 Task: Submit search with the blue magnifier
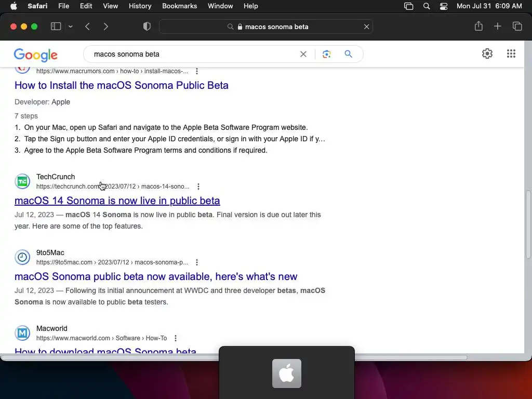click(x=348, y=54)
